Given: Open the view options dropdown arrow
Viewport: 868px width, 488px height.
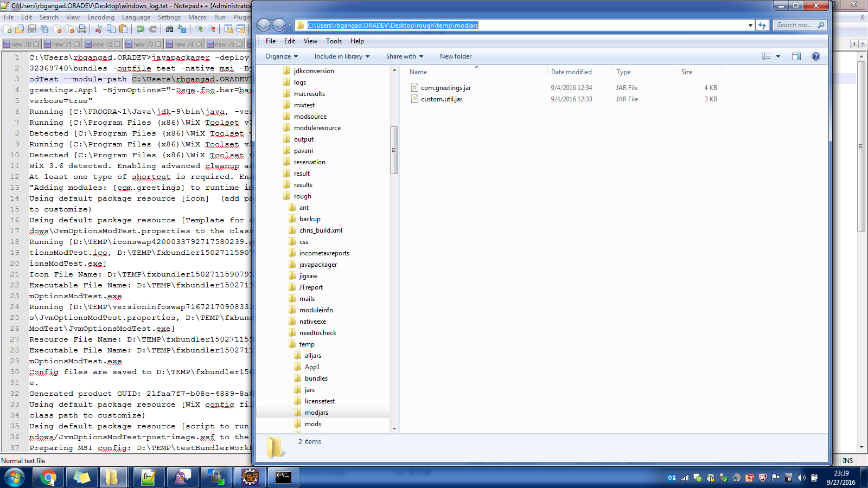Looking at the screenshot, I should click(778, 56).
